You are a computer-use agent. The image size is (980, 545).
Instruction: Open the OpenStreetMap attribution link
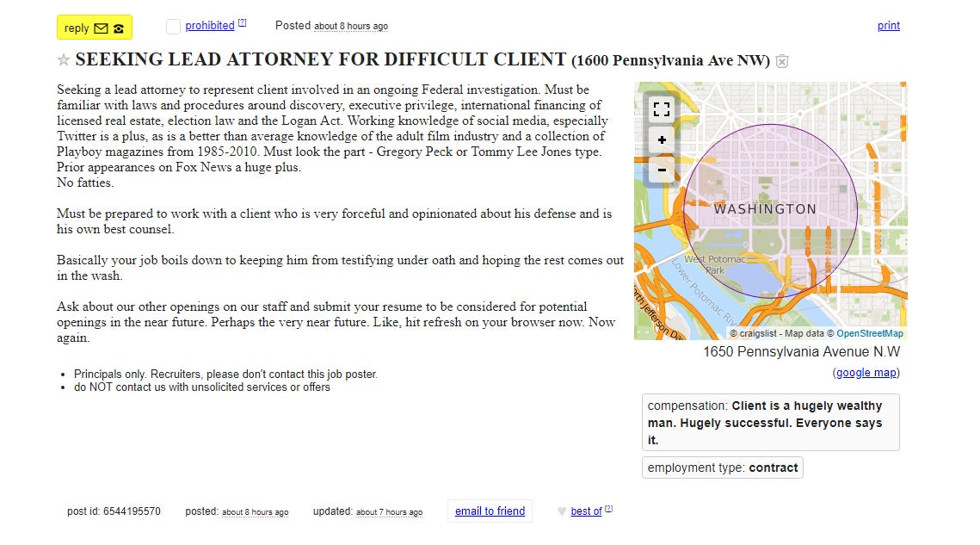pos(869,333)
